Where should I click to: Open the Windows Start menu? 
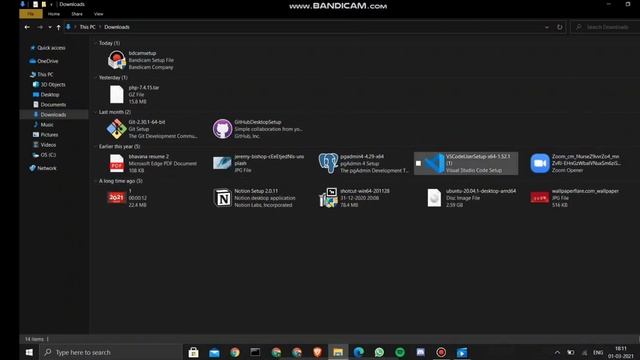point(29,352)
